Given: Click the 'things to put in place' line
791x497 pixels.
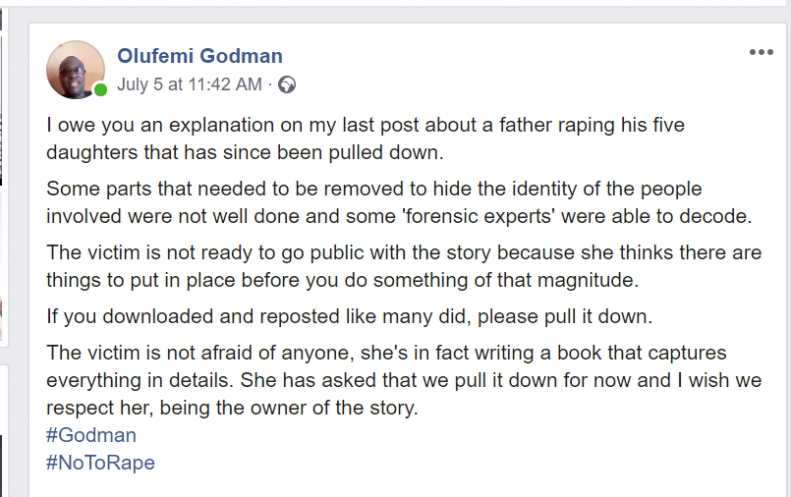Looking at the screenshot, I should click(x=343, y=280).
